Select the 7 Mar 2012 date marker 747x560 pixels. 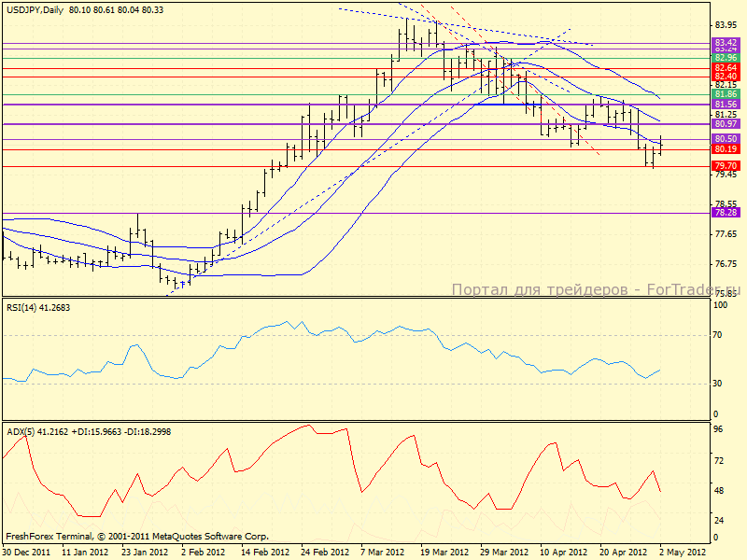coord(381,552)
